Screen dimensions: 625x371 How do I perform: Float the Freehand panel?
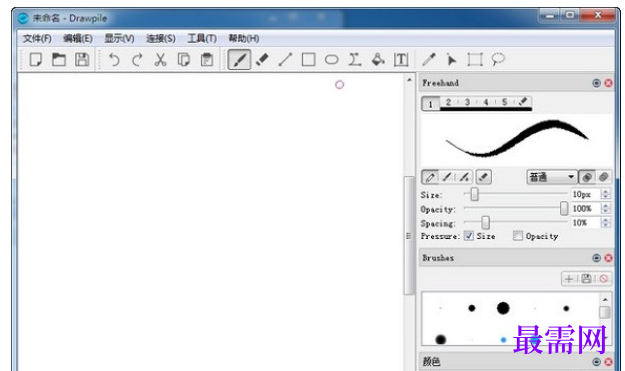tap(596, 83)
